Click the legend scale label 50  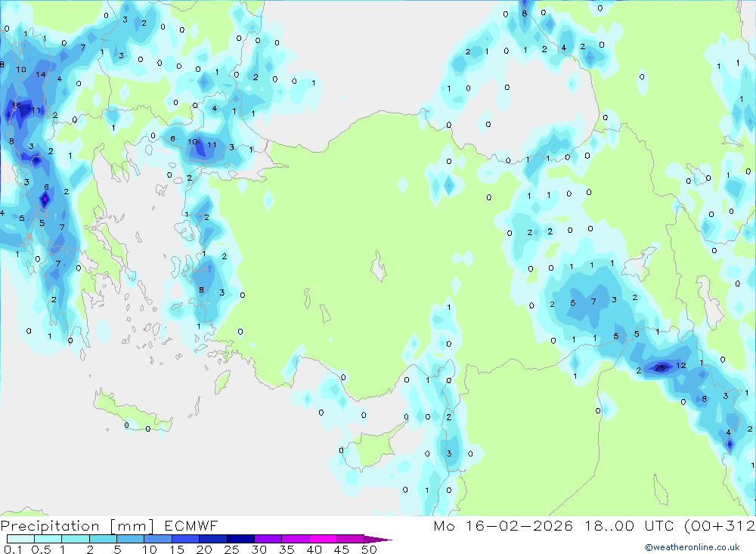370,549
